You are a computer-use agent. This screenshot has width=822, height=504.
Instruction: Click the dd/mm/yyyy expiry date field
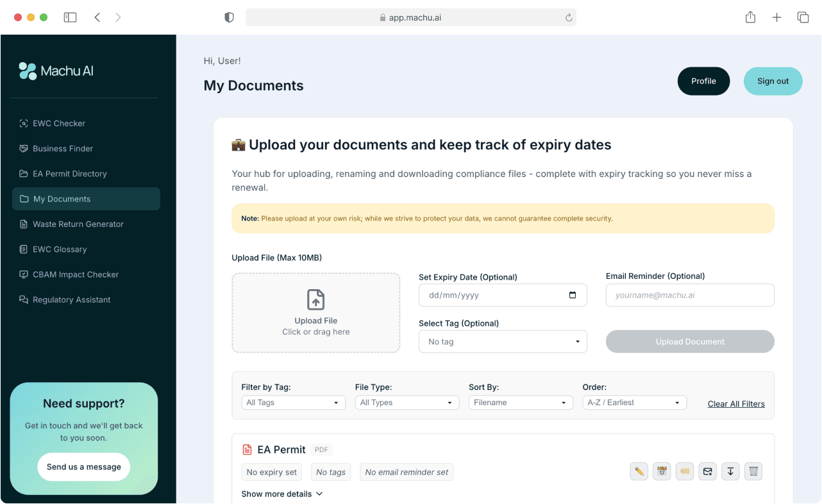click(x=503, y=295)
